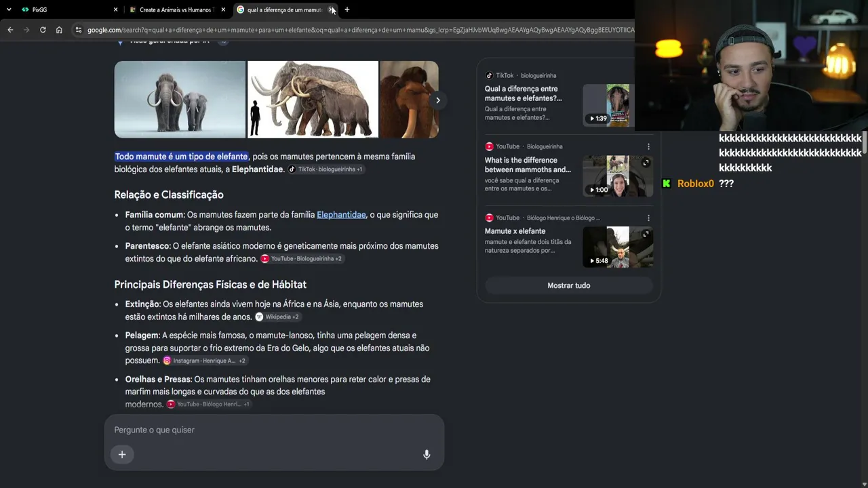
Task: Open the brown woolly mammoth close-up image
Action: [410, 100]
